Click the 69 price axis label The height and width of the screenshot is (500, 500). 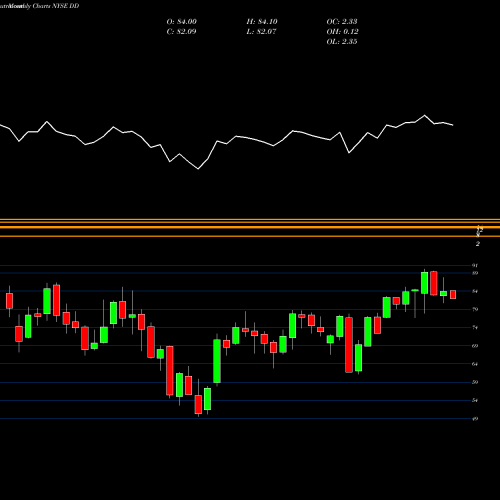tap(475, 346)
